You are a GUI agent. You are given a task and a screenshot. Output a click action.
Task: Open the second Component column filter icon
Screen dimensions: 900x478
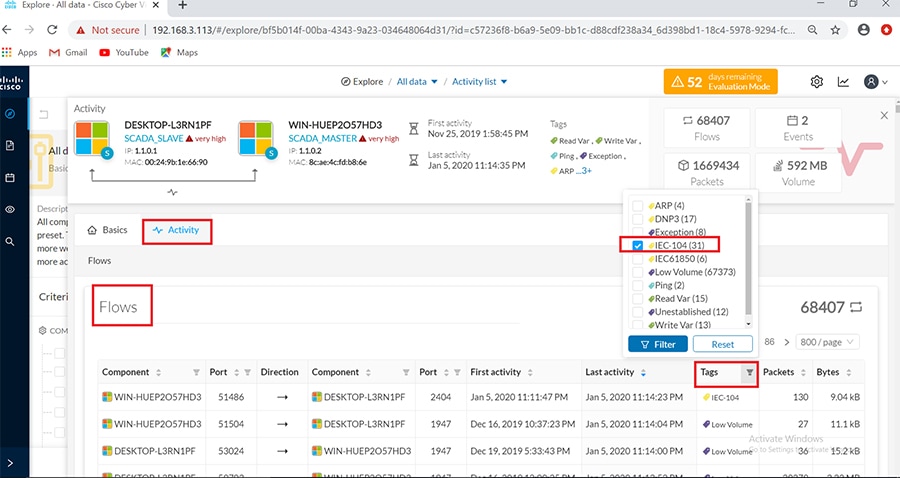[406, 372]
